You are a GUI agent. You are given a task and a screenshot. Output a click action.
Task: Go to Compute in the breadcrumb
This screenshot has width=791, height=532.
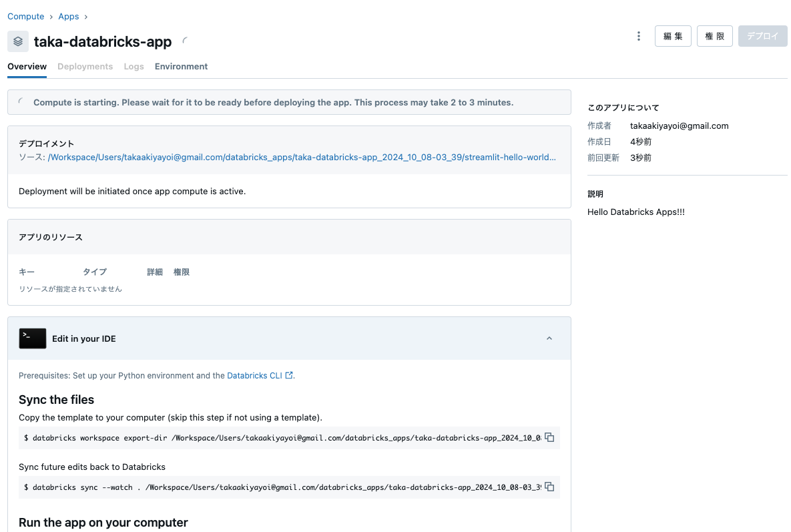(x=26, y=17)
